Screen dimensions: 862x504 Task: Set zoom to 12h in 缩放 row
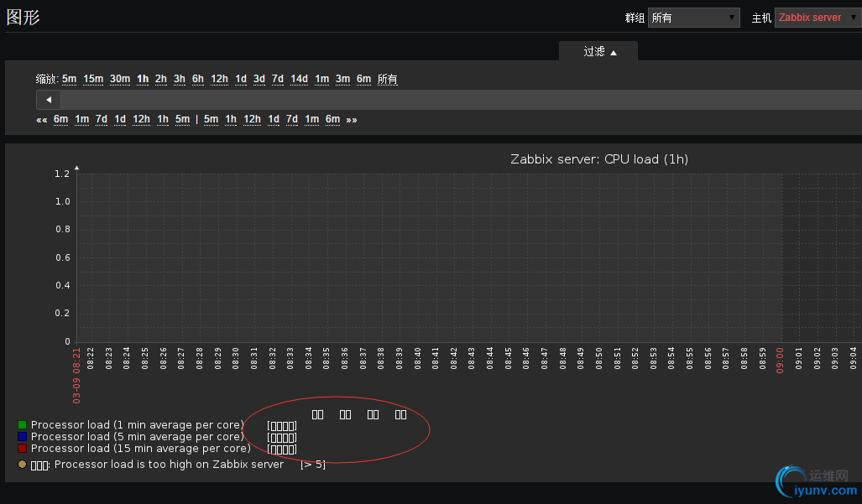pyautogui.click(x=219, y=79)
